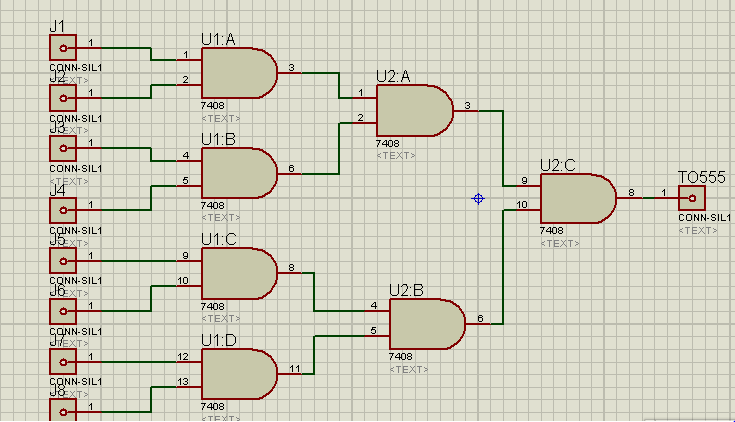
Task: Click the U2:B reference label
Action: [x=406, y=290]
